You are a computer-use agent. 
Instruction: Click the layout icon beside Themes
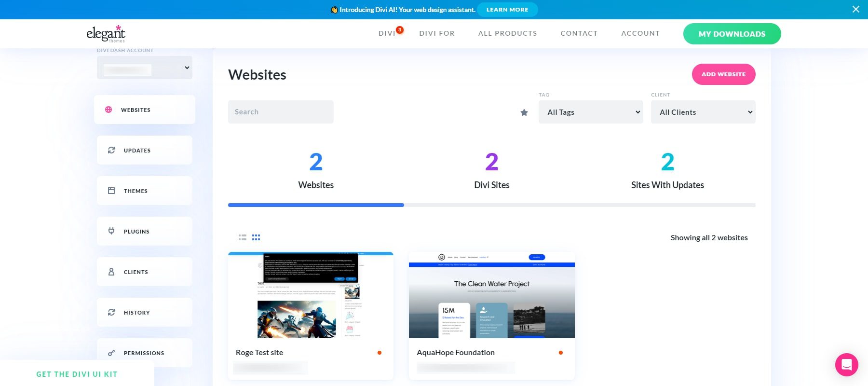point(111,191)
